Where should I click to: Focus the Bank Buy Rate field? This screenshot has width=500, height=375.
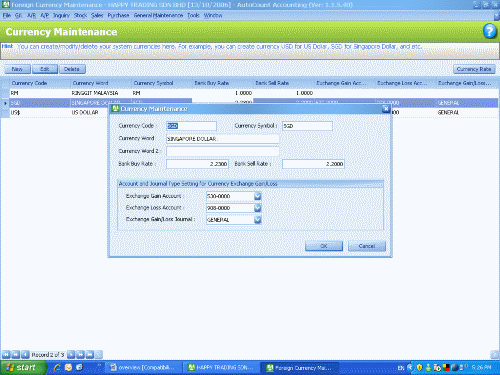coord(197,164)
